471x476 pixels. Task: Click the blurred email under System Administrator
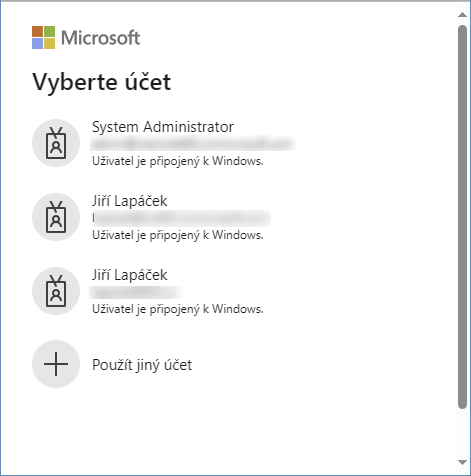(194, 144)
